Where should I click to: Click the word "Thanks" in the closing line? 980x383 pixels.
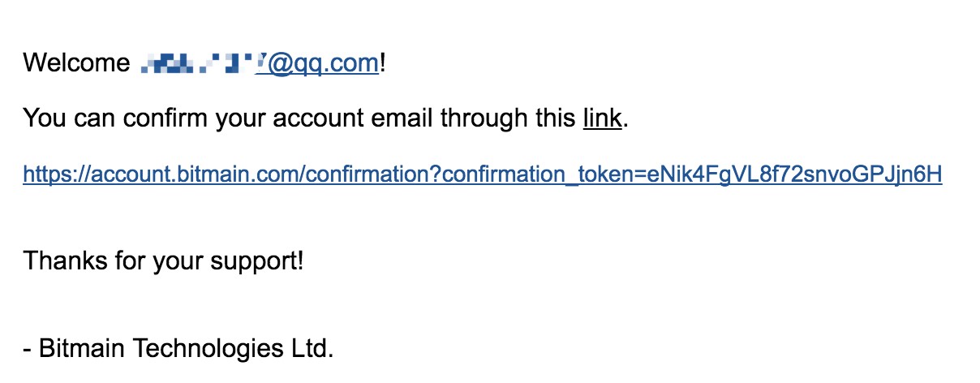(62, 261)
